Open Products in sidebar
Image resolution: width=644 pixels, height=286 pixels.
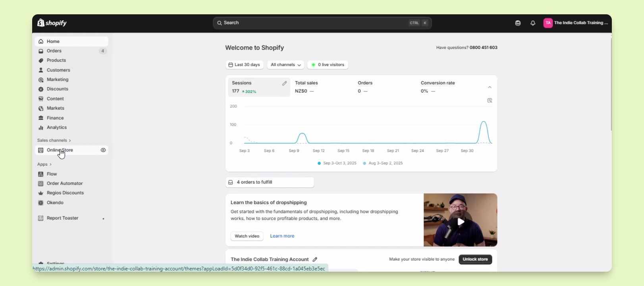71,60
